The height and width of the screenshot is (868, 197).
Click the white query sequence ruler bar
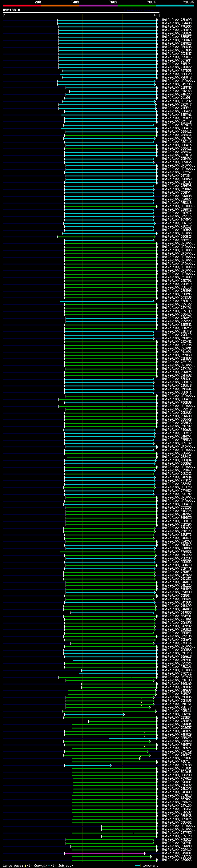[81, 12]
